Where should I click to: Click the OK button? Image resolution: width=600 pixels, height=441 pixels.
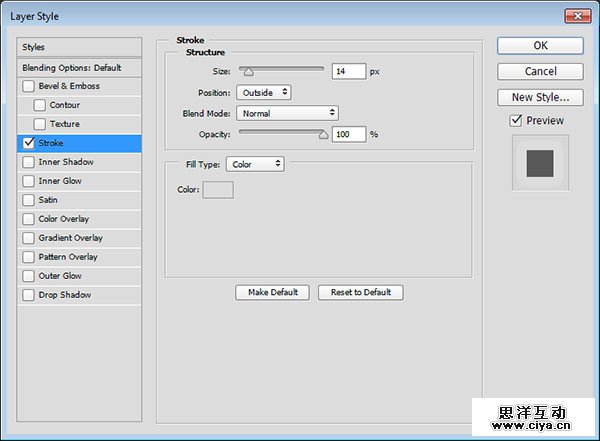(540, 45)
